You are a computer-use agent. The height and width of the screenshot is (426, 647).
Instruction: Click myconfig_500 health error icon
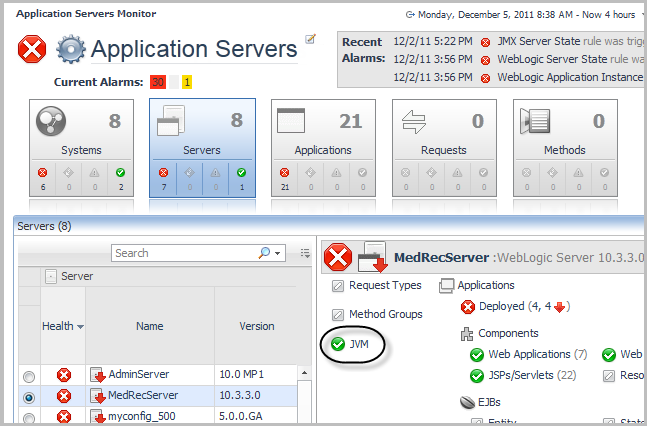click(x=64, y=416)
